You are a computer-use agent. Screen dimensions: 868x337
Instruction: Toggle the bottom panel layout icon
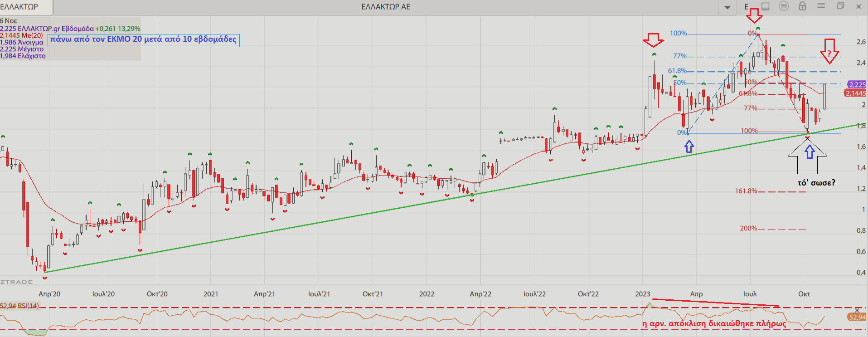coord(765,6)
